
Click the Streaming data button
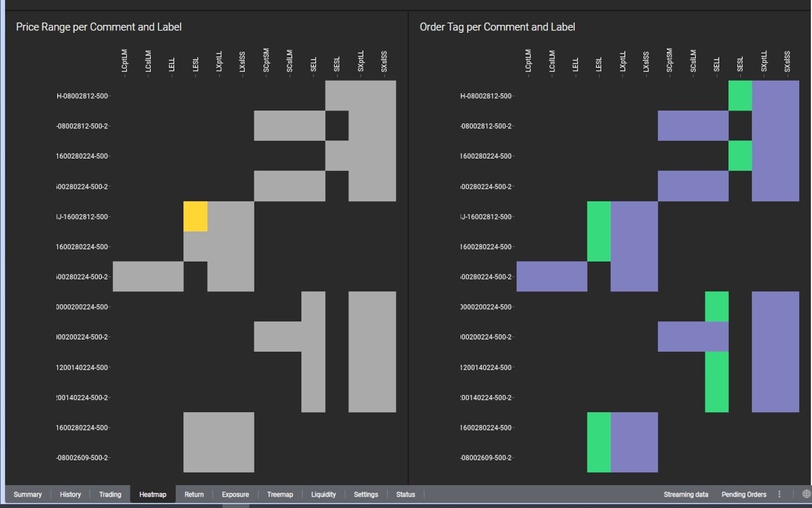(686, 494)
